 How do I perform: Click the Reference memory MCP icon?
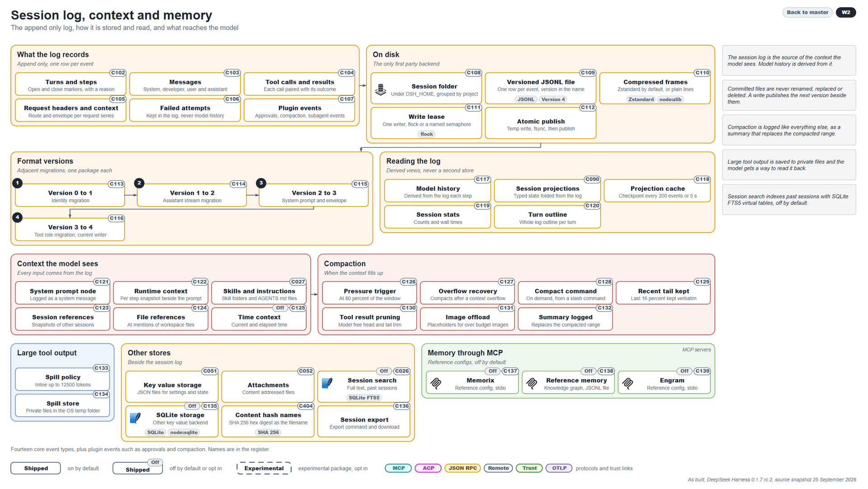tap(532, 384)
